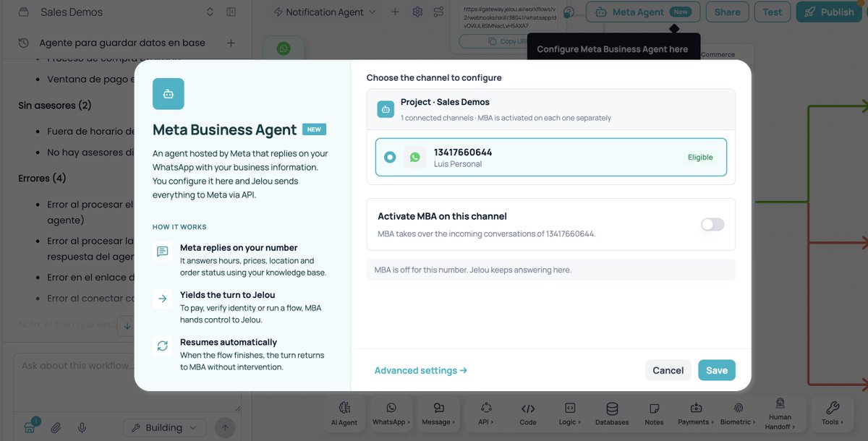This screenshot has height=441, width=868.
Task: Open the Building mode dropdown
Action: point(164,427)
